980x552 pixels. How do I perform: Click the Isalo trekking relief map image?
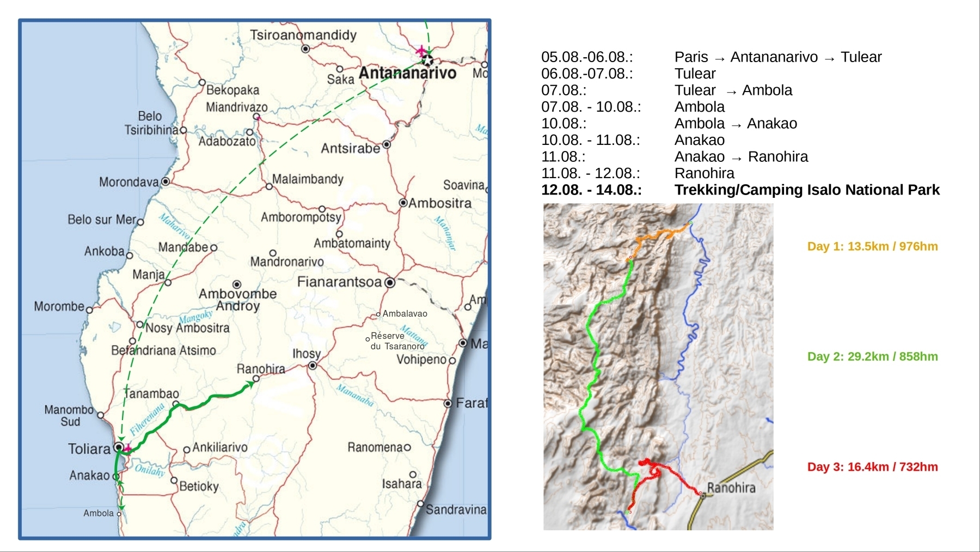[658, 366]
